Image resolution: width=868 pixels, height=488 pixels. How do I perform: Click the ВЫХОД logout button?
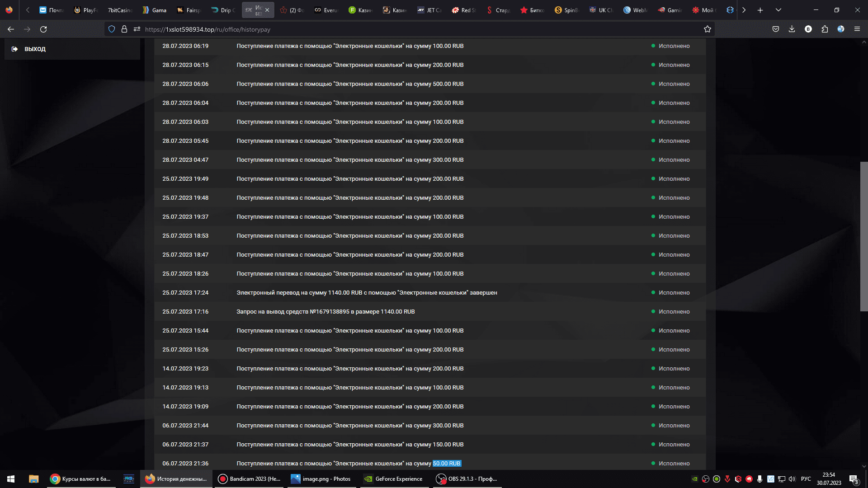35,49
